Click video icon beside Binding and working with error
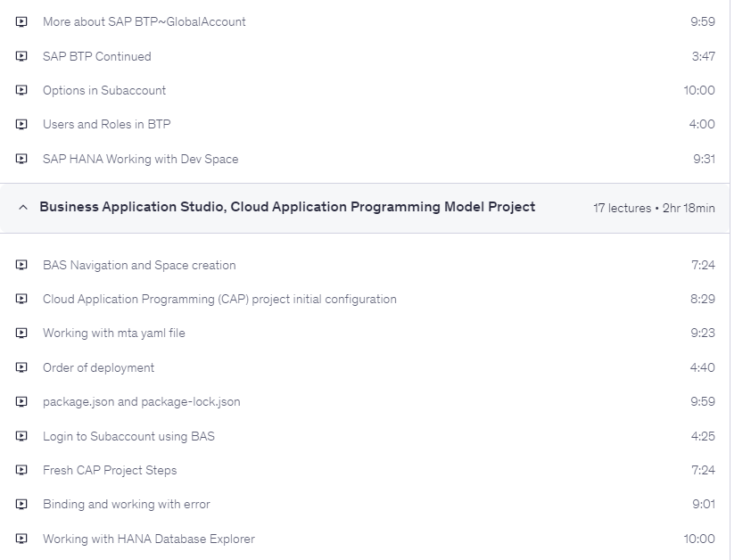 click(x=21, y=505)
